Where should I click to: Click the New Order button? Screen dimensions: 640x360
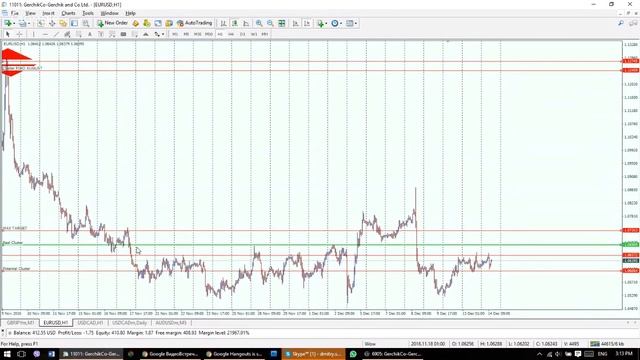[112, 23]
